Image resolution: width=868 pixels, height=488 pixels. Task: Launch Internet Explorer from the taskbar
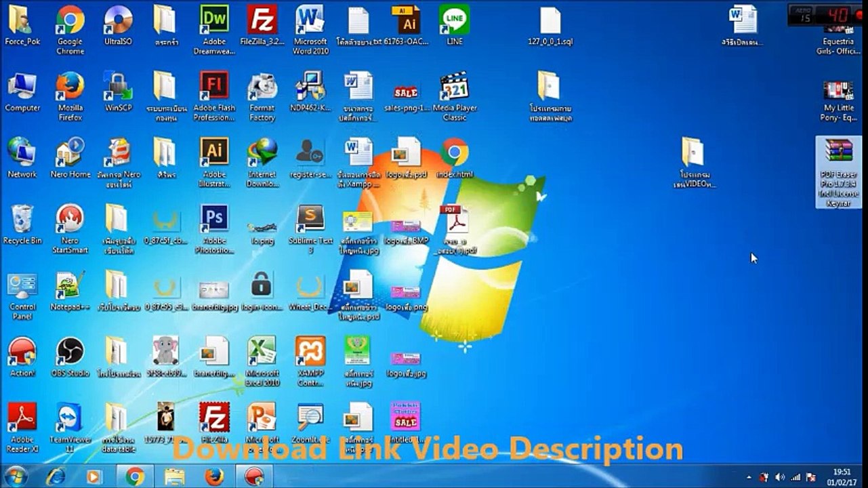[56, 477]
